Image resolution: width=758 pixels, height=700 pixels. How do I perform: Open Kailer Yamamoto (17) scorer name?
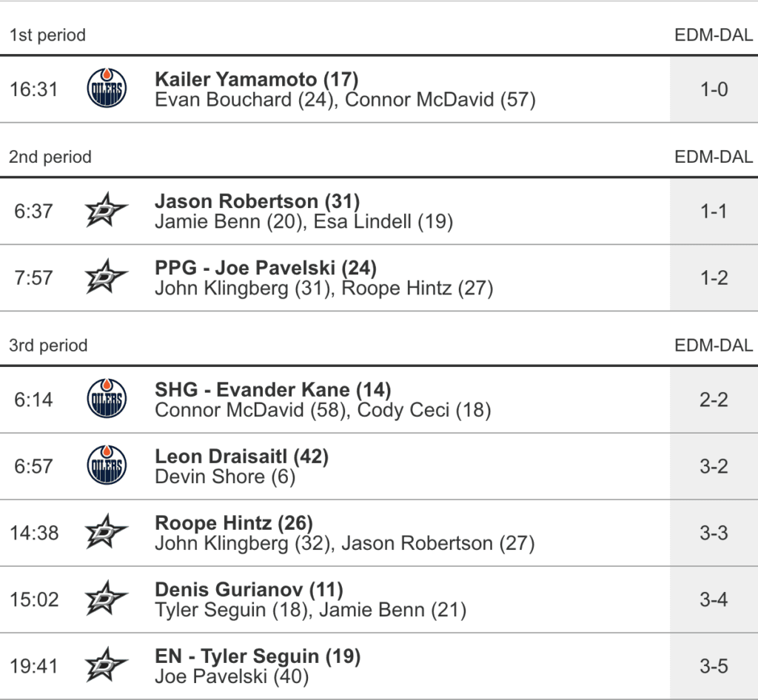[x=256, y=79]
